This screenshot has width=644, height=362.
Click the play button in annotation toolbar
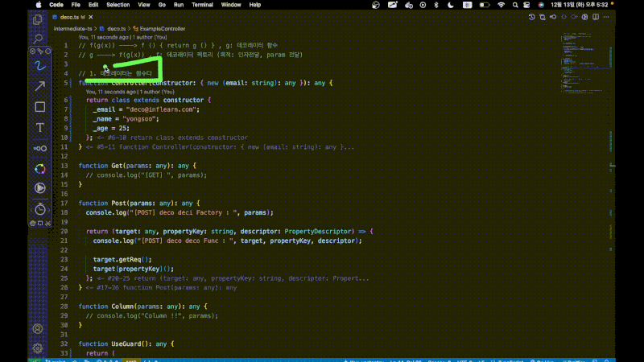pos(39,187)
